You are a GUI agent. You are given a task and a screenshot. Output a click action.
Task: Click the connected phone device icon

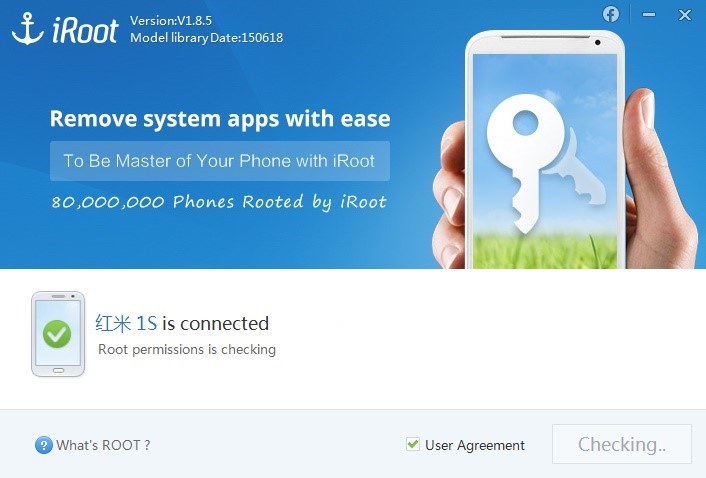pos(58,334)
